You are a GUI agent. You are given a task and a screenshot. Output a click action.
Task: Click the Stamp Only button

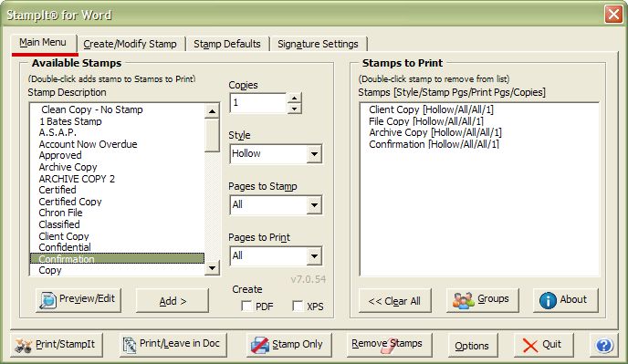click(288, 344)
